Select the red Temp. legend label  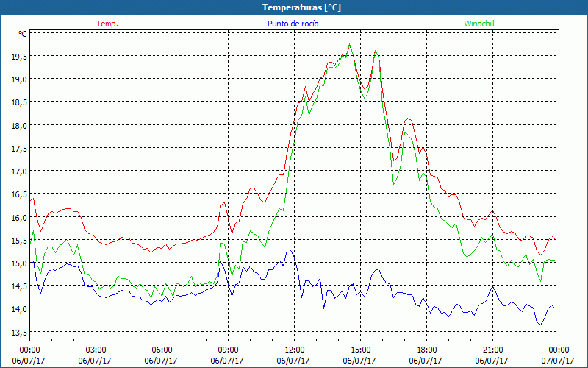tap(107, 24)
